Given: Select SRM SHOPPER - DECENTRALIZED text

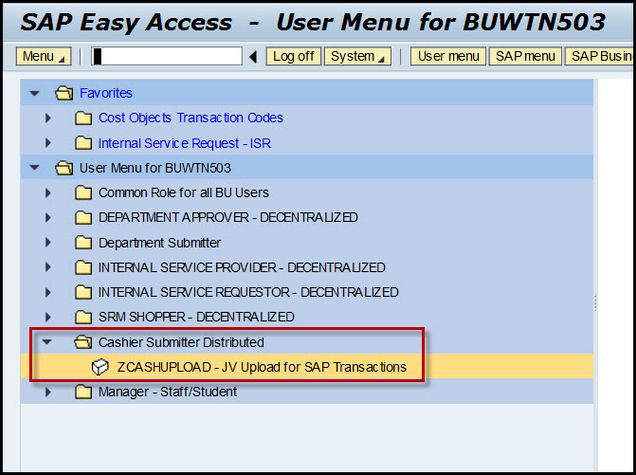Looking at the screenshot, I should (196, 317).
